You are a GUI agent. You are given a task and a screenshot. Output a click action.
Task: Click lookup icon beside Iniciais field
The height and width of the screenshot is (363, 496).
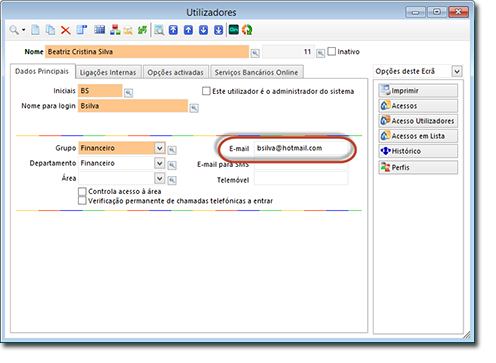128,93
